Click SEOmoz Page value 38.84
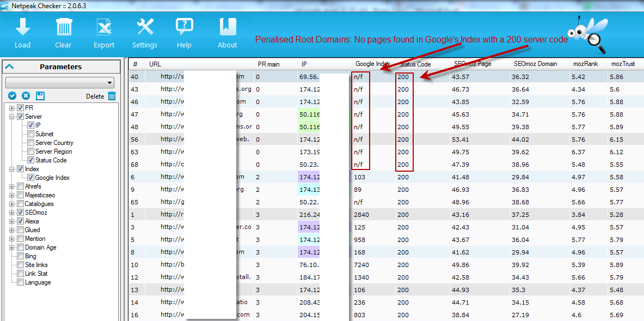Image resolution: width=644 pixels, height=321 pixels. (461, 315)
